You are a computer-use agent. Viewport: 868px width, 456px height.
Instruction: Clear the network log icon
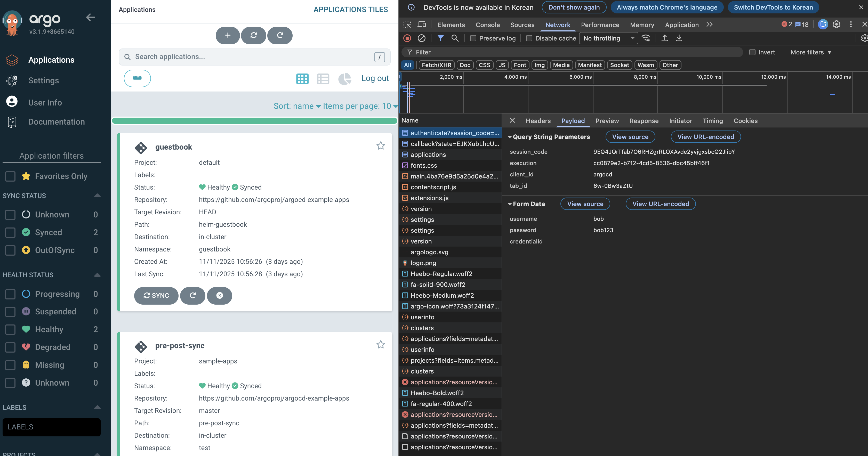point(421,38)
